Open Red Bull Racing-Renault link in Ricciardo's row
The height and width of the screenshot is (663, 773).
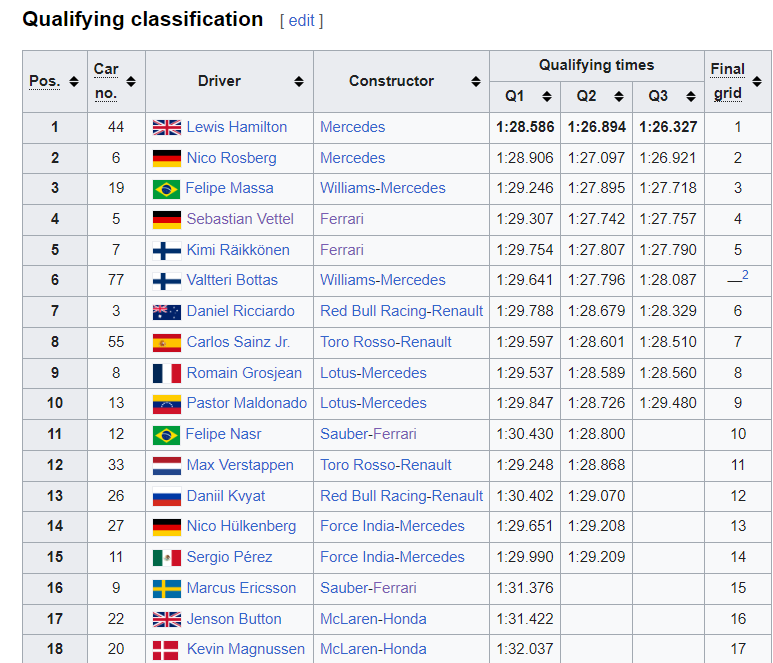(x=401, y=311)
